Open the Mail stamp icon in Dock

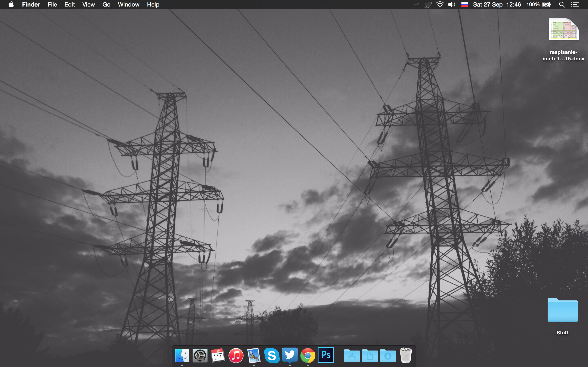pos(254,356)
